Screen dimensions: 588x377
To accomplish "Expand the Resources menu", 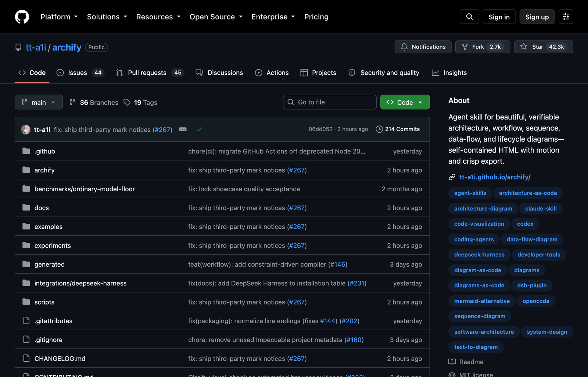I will pyautogui.click(x=158, y=17).
